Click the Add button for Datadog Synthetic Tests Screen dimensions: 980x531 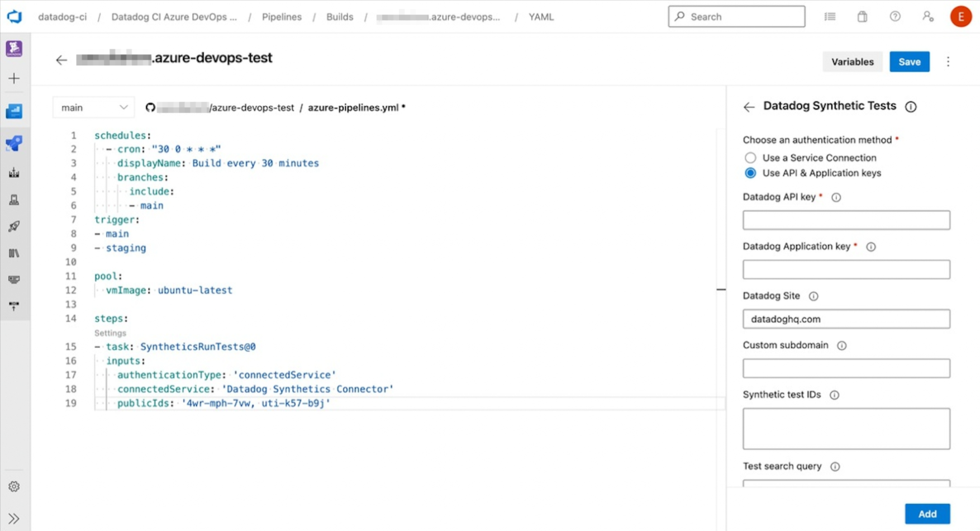point(927,513)
